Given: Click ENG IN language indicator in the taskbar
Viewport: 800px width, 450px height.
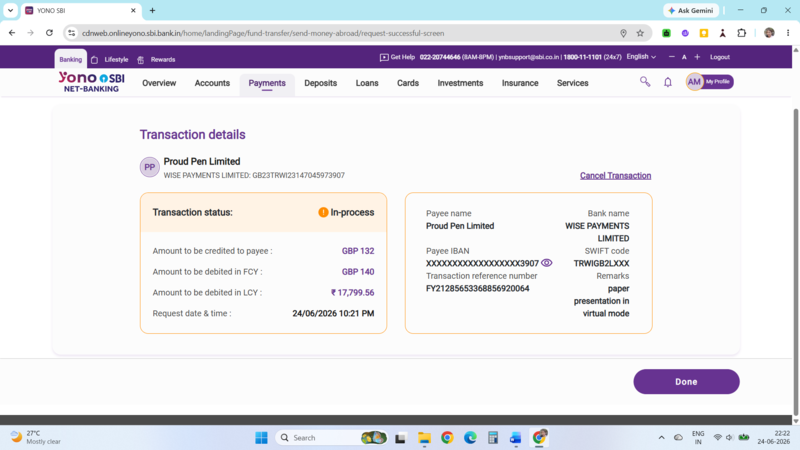Looking at the screenshot, I should [x=698, y=438].
